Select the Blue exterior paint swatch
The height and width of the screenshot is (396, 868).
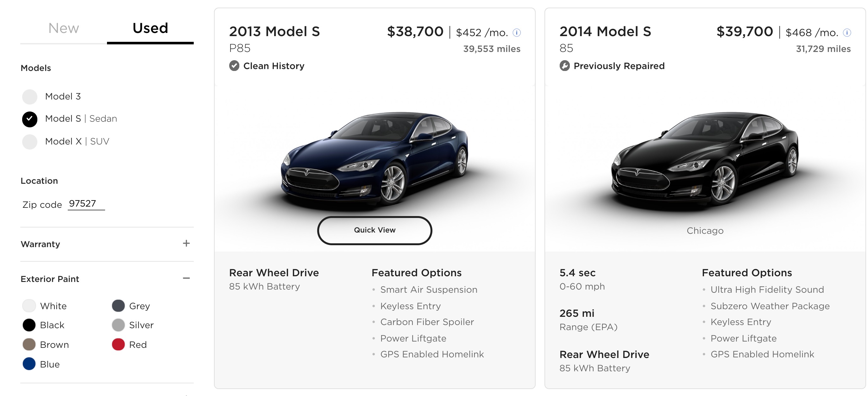coord(29,364)
